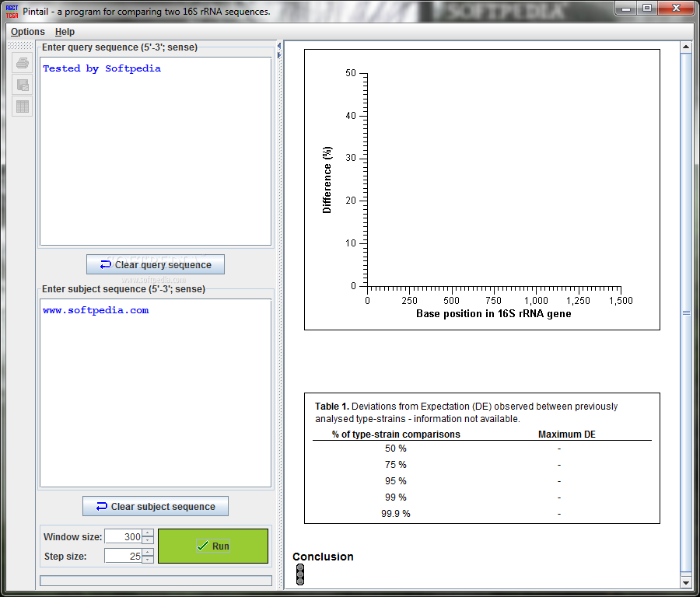Click the toolbar drag handle grip
The image size is (700, 597).
click(20, 45)
